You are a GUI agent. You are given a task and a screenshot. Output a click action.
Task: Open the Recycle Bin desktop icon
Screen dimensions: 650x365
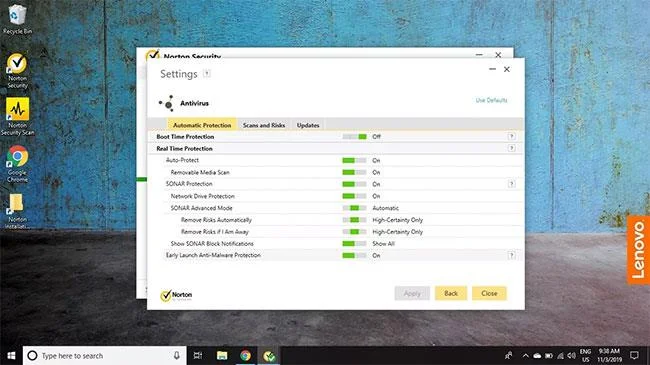click(17, 19)
